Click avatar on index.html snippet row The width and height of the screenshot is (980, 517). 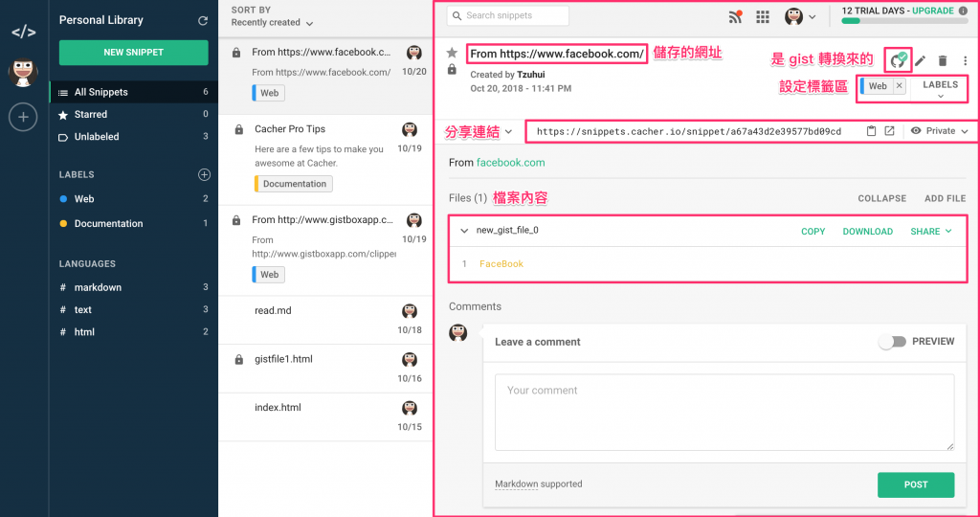[x=410, y=408]
